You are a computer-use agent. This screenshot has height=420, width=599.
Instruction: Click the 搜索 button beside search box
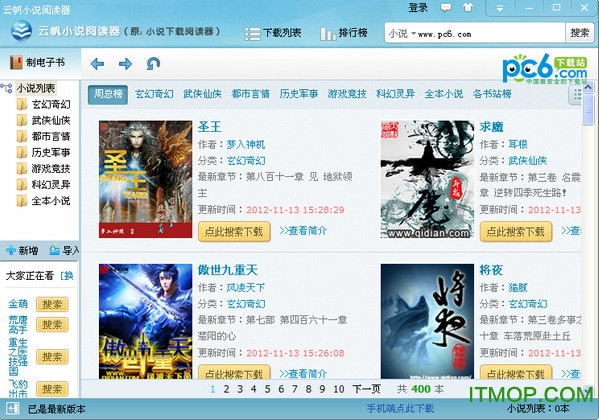(580, 33)
